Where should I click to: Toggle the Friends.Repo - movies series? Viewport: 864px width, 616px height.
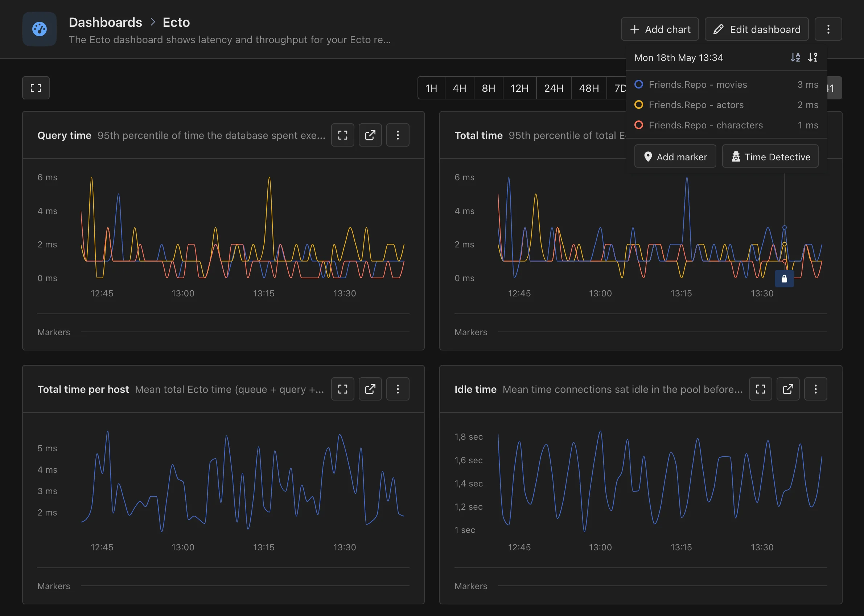(x=726, y=84)
